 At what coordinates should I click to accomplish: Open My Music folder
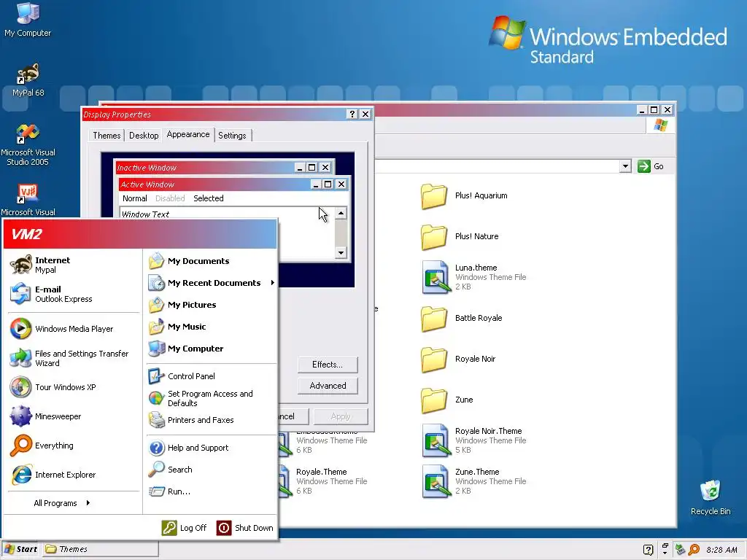point(211,327)
